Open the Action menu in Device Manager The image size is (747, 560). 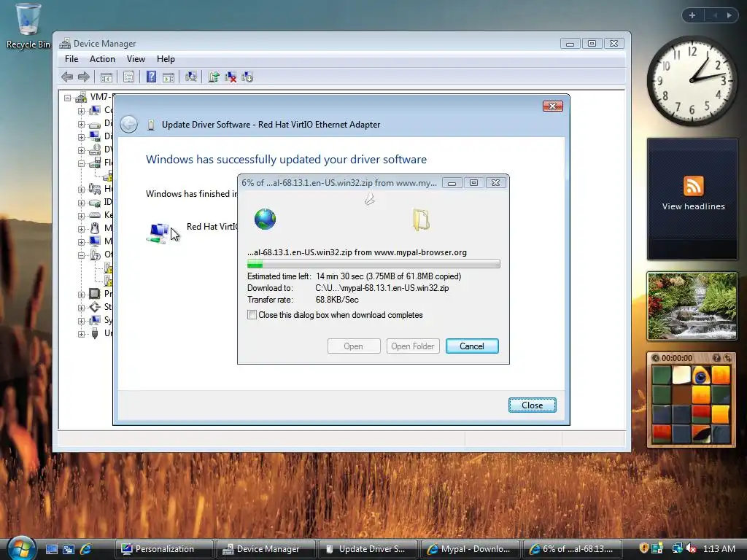click(102, 59)
